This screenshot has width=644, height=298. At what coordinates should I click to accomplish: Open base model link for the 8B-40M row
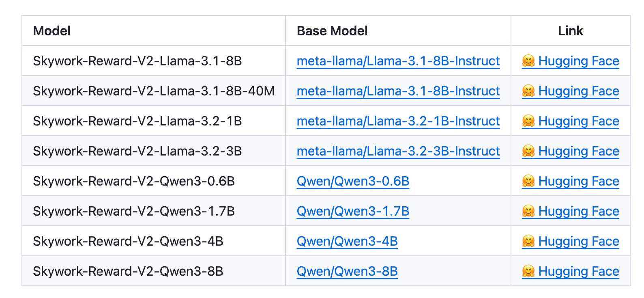[x=398, y=91]
